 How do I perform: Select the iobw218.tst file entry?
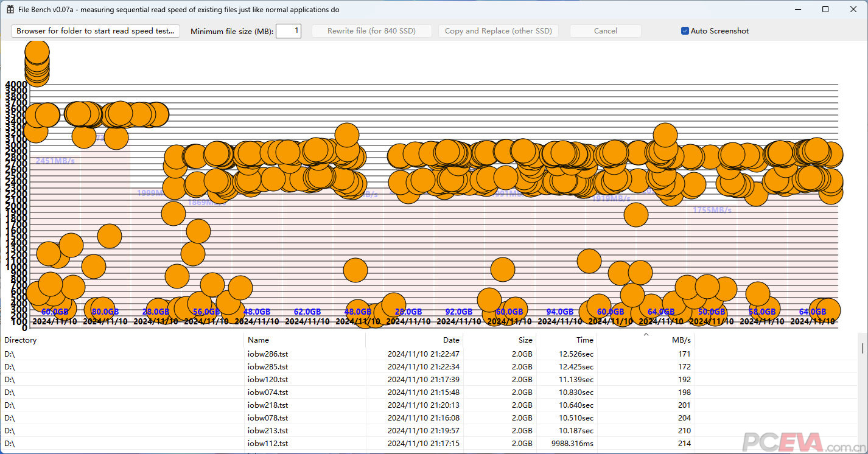(x=268, y=405)
